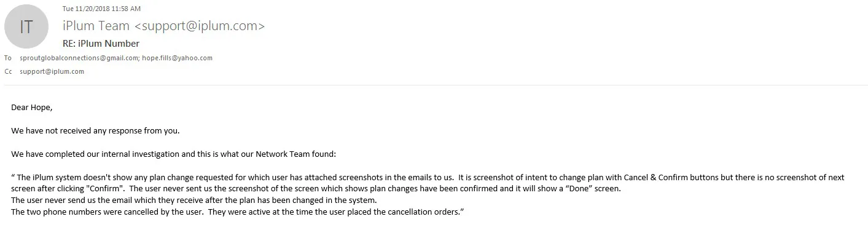
Task: Select the iPlum Team sender name
Action: point(96,26)
